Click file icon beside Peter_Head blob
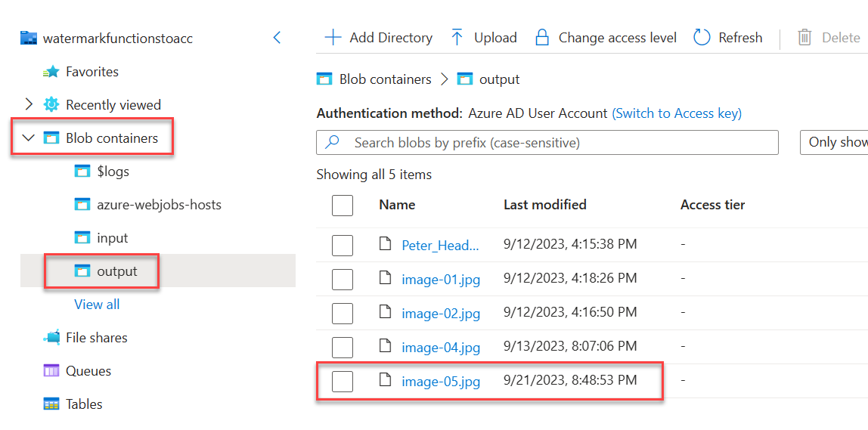Image resolution: width=868 pixels, height=430 pixels. tap(386, 244)
